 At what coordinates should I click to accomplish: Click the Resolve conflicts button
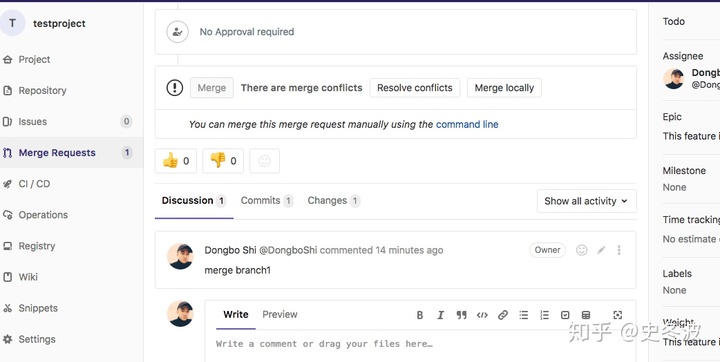(415, 88)
